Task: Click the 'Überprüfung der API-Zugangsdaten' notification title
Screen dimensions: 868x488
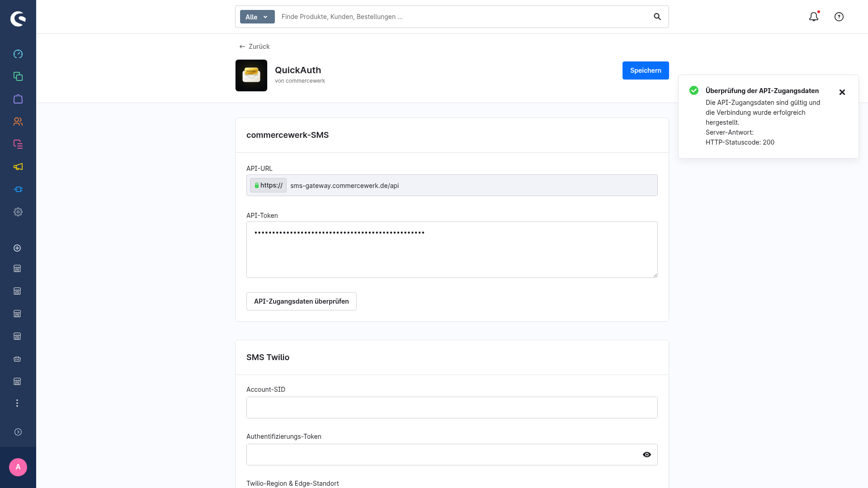Action: pos(762,91)
